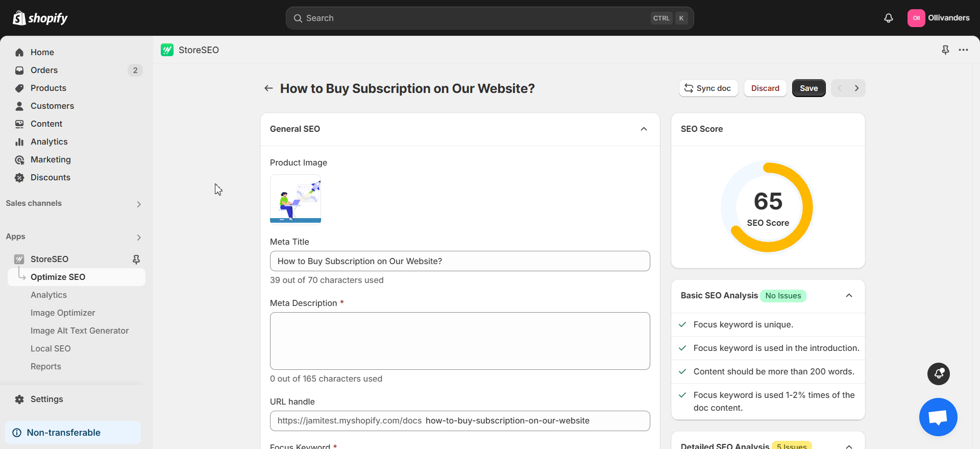Click the Discard button
The width and height of the screenshot is (980, 449).
[765, 88]
